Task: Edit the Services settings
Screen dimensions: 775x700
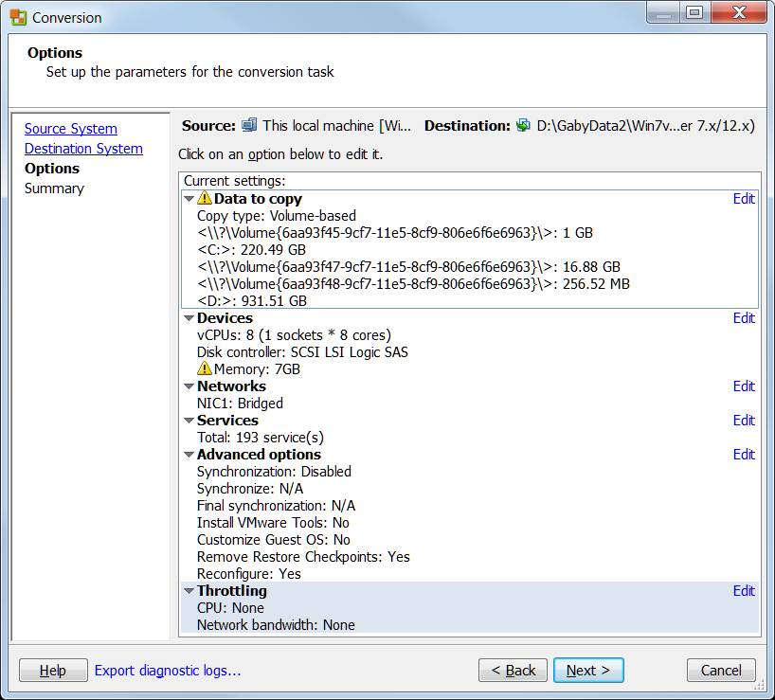Action: tap(744, 421)
